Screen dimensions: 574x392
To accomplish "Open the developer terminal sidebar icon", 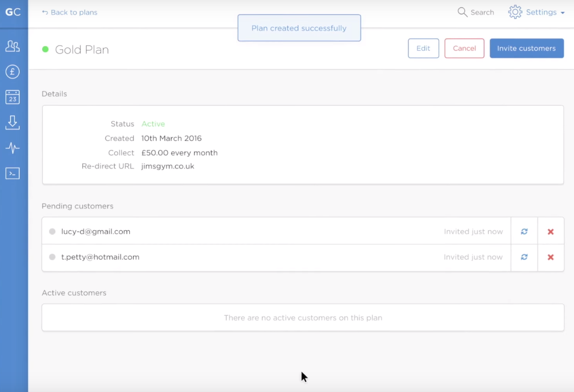I will click(x=12, y=173).
